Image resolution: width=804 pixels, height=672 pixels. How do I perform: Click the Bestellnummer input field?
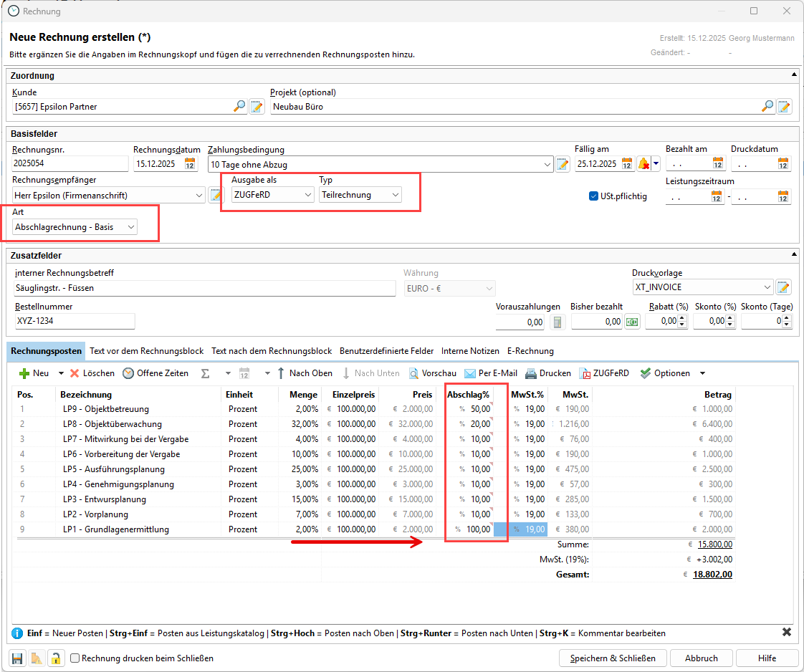(73, 322)
